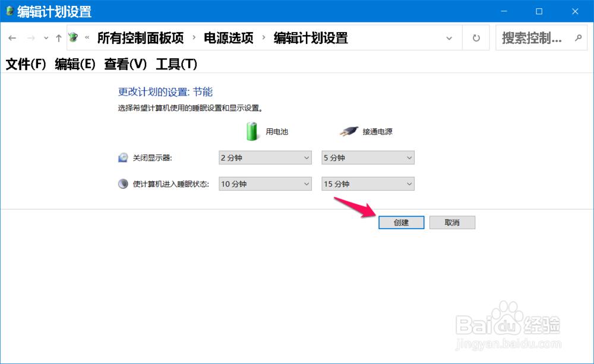Image resolution: width=594 pixels, height=364 pixels.
Task: Click the 关闭显示器: label
Action: pos(152,158)
